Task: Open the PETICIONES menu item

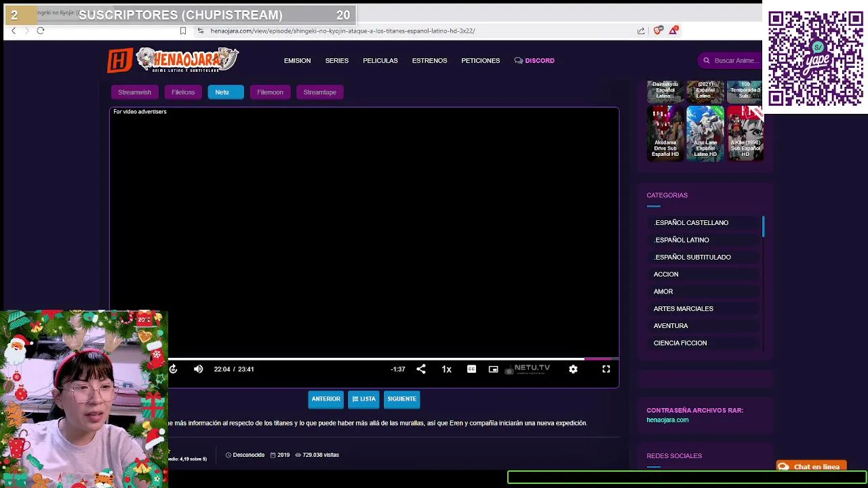Action: click(x=480, y=60)
